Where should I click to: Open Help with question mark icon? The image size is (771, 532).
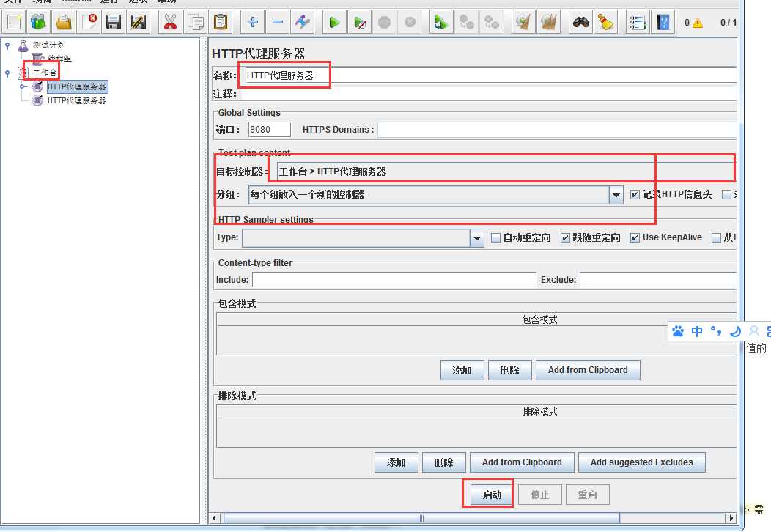(x=663, y=22)
